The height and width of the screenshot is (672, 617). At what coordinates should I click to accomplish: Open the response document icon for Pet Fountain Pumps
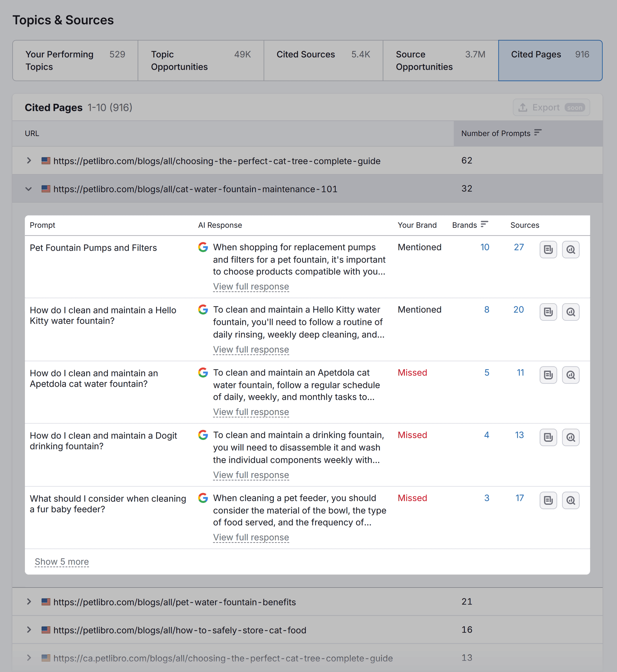(548, 249)
